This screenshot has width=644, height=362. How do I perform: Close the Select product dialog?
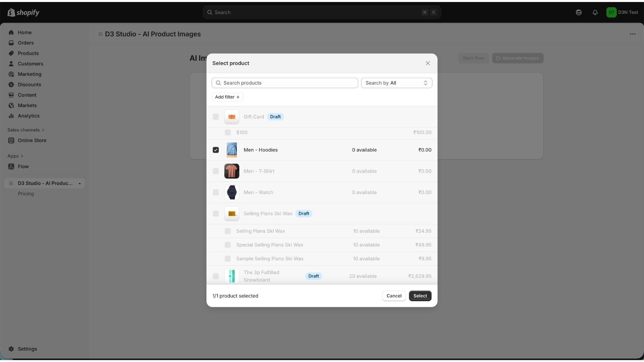428,63
